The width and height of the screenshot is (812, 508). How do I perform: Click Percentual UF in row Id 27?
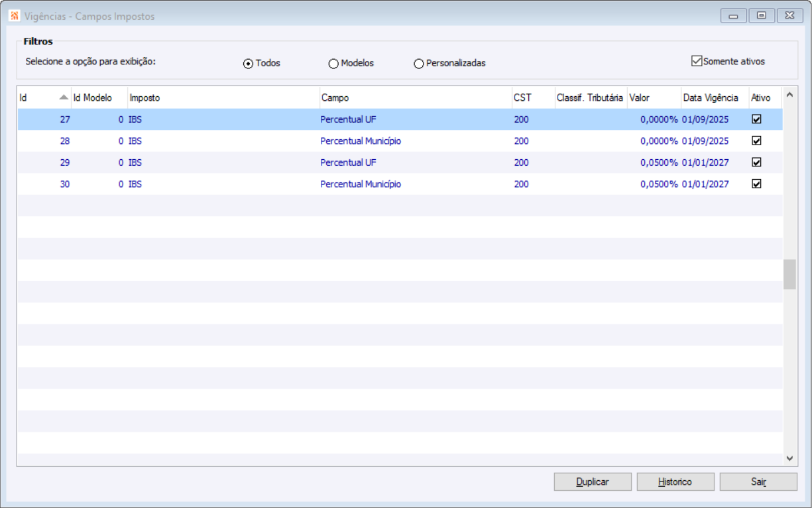tap(348, 119)
